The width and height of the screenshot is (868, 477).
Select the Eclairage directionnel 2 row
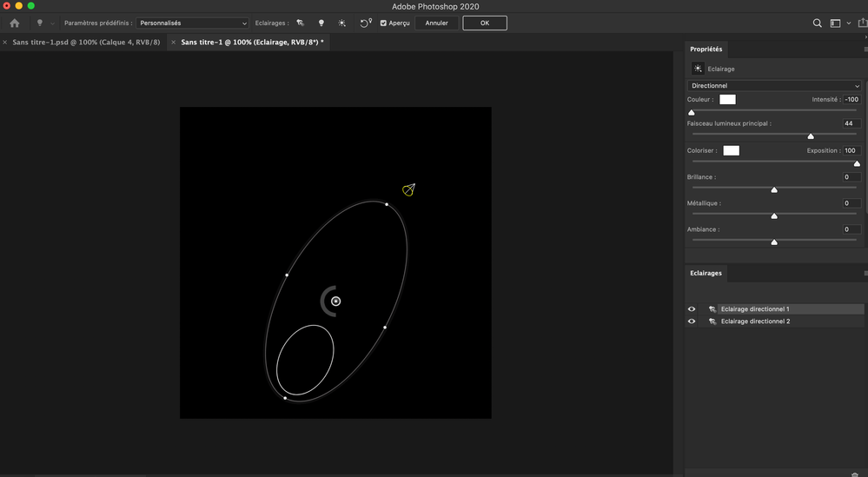click(775, 321)
